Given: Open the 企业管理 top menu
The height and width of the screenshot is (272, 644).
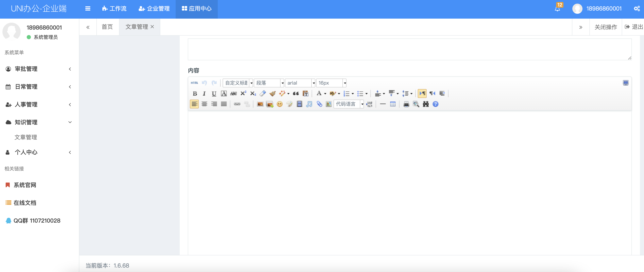Looking at the screenshot, I should pos(154,9).
